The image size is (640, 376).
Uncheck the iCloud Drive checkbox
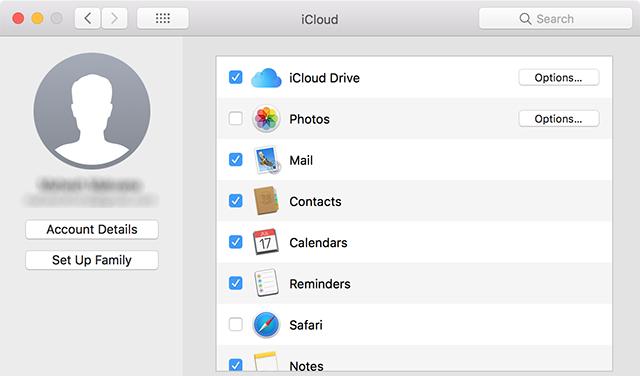coord(236,77)
